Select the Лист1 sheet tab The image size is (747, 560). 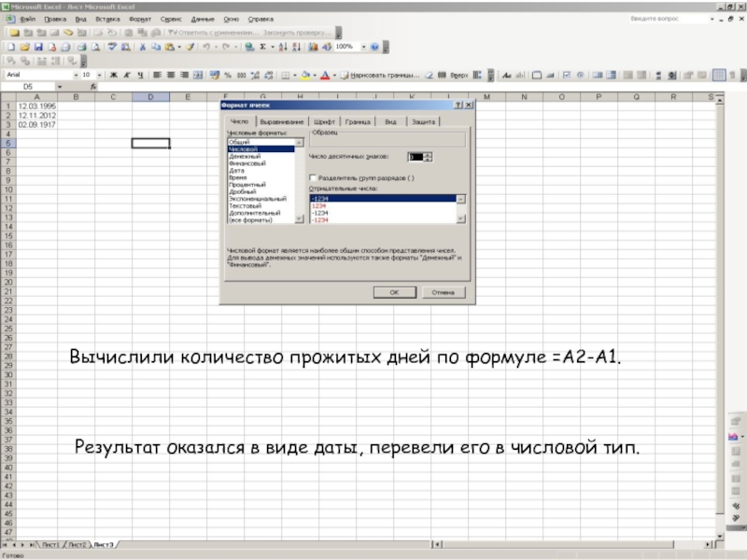click(x=49, y=544)
